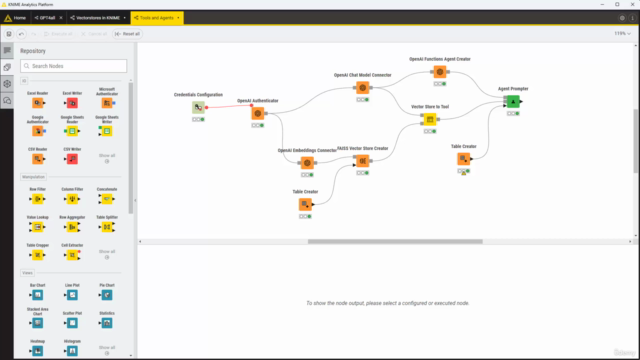This screenshot has height=360, width=640.
Task: Open the K-AI chat icon in left sidebar
Action: [7, 100]
